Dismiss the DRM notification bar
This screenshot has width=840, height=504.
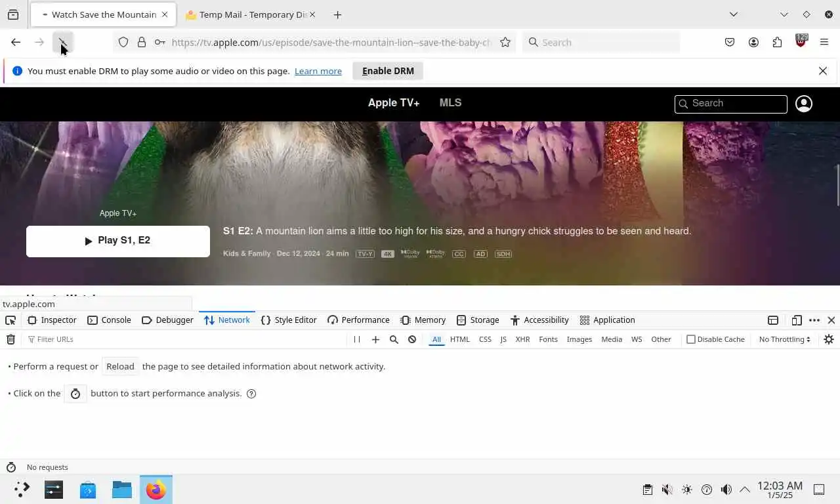click(823, 71)
